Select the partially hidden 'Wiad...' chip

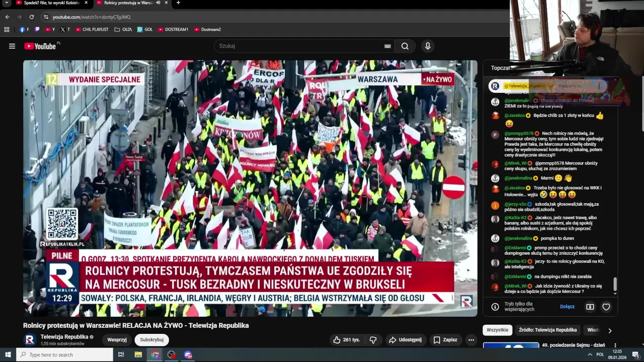click(x=593, y=330)
